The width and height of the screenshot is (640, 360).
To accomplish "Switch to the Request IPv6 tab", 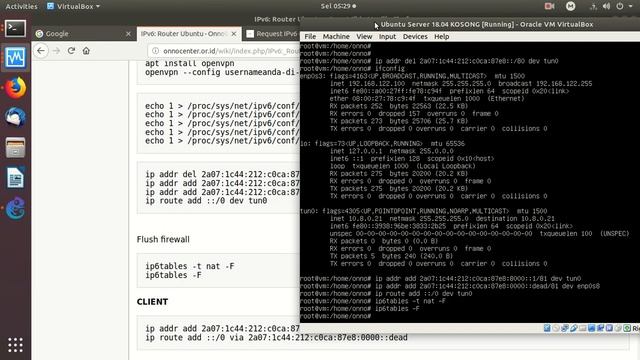I will coord(272,34).
